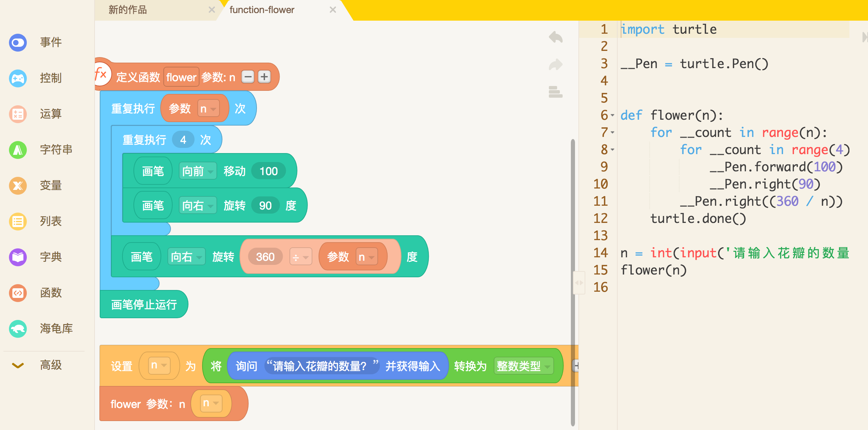
Task: Open the 变量 variables category icon
Action: 18,186
